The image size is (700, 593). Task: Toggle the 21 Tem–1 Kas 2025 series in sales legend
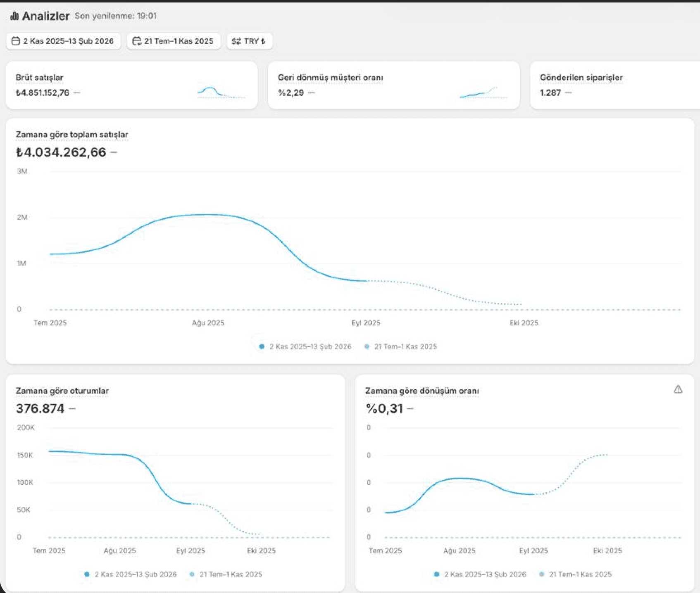click(400, 346)
